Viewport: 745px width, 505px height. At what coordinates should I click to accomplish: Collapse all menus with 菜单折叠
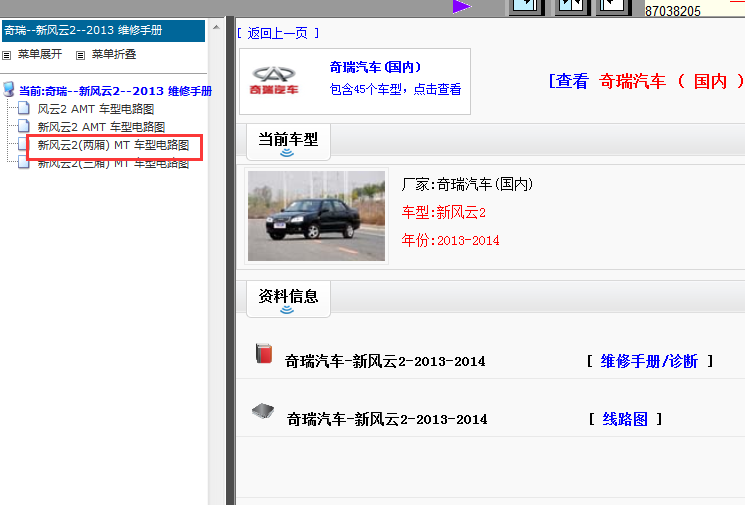pos(114,54)
